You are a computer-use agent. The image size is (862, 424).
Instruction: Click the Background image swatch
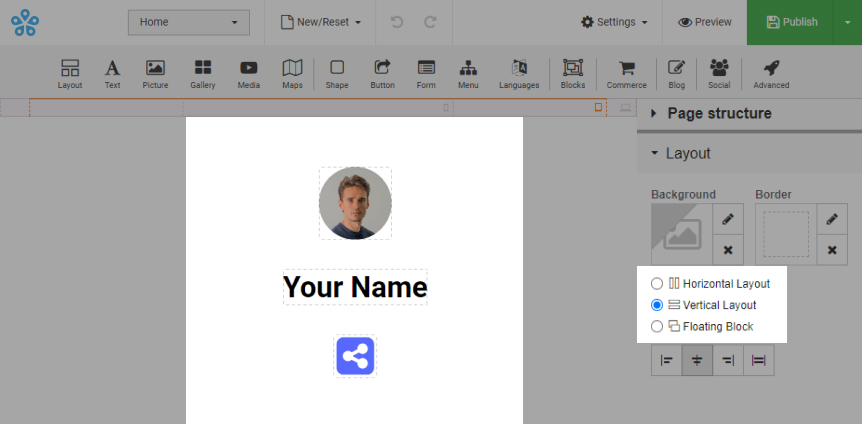click(681, 234)
